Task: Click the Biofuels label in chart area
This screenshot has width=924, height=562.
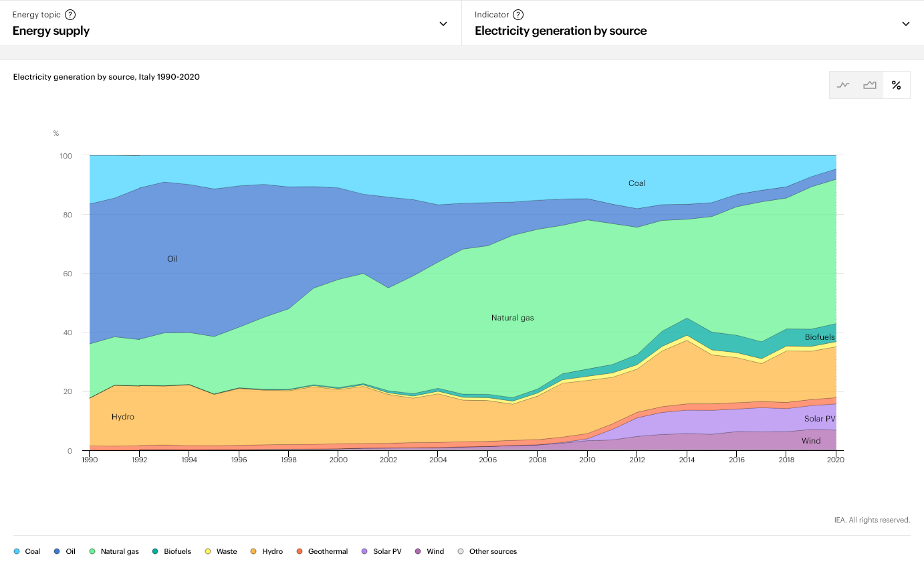Action: (x=820, y=337)
